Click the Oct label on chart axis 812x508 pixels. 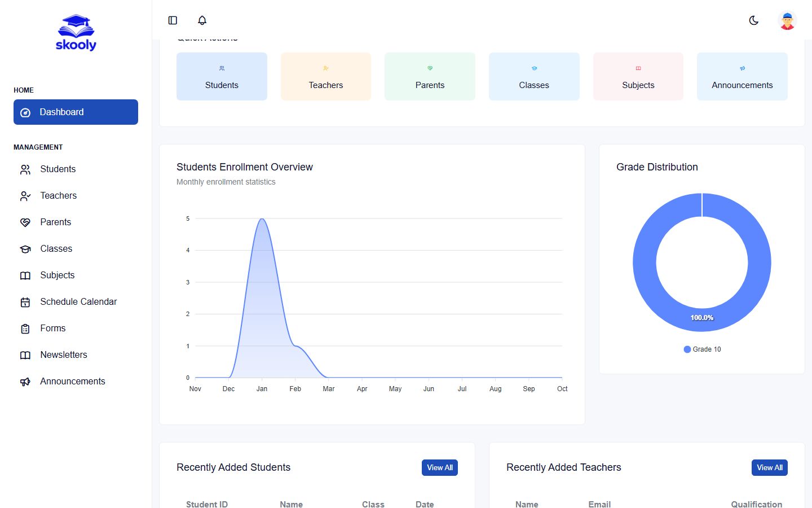point(562,389)
